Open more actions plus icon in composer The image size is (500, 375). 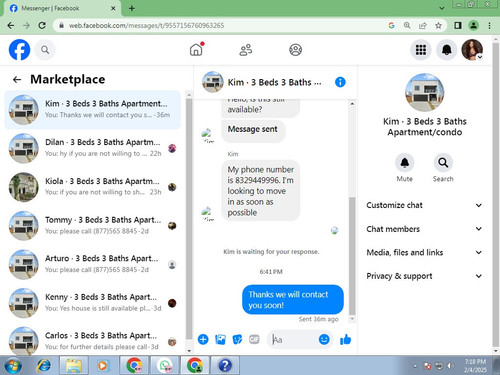203,339
